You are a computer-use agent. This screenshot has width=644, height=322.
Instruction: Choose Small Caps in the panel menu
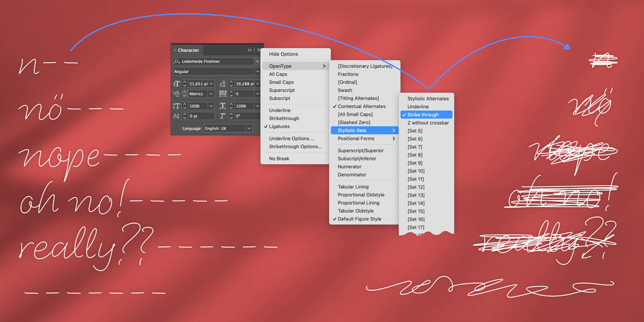click(281, 82)
